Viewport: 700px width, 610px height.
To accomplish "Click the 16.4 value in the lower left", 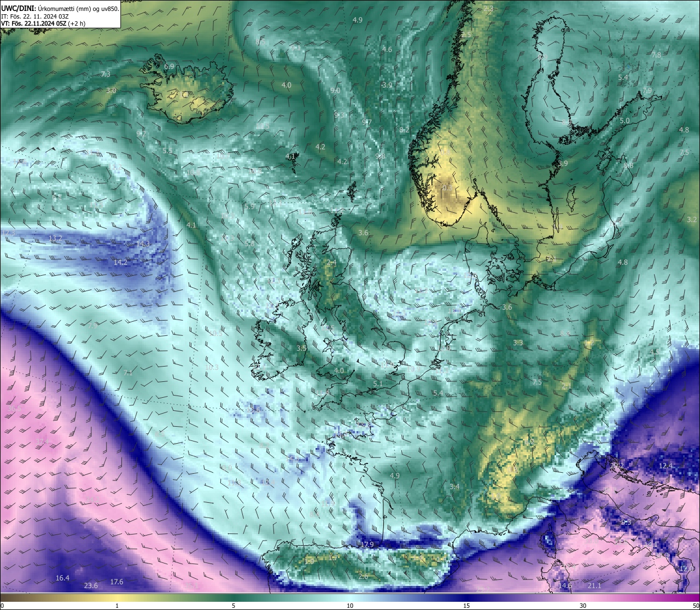I will [x=62, y=578].
